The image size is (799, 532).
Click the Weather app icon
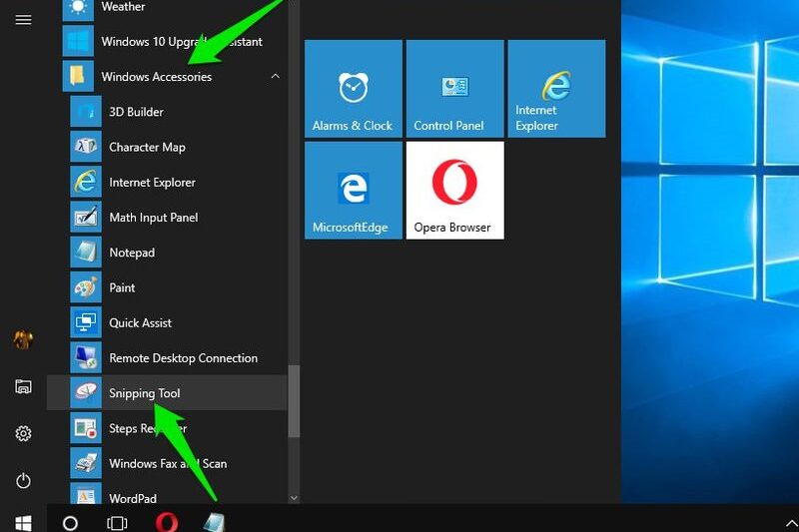click(78, 9)
